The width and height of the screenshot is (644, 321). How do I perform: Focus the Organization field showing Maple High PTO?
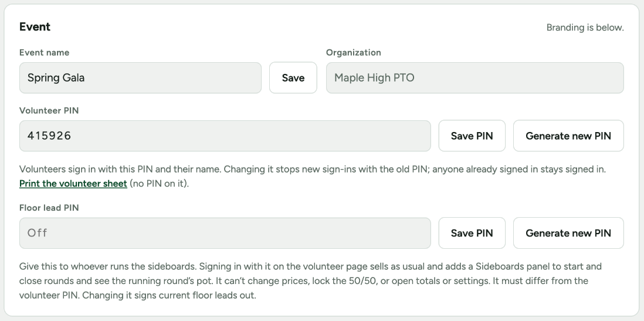coord(474,77)
